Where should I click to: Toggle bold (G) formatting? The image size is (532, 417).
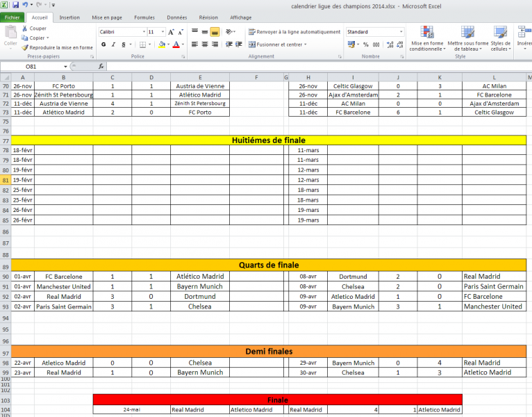[103, 44]
